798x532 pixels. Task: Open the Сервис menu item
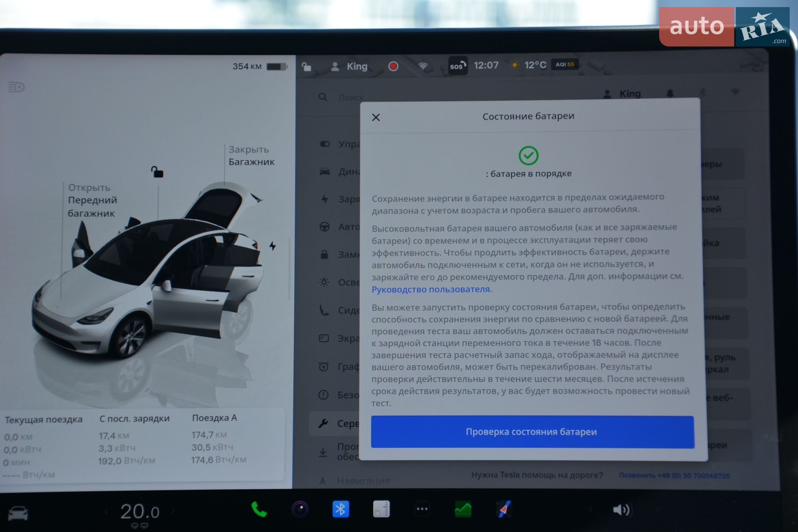pos(335,424)
